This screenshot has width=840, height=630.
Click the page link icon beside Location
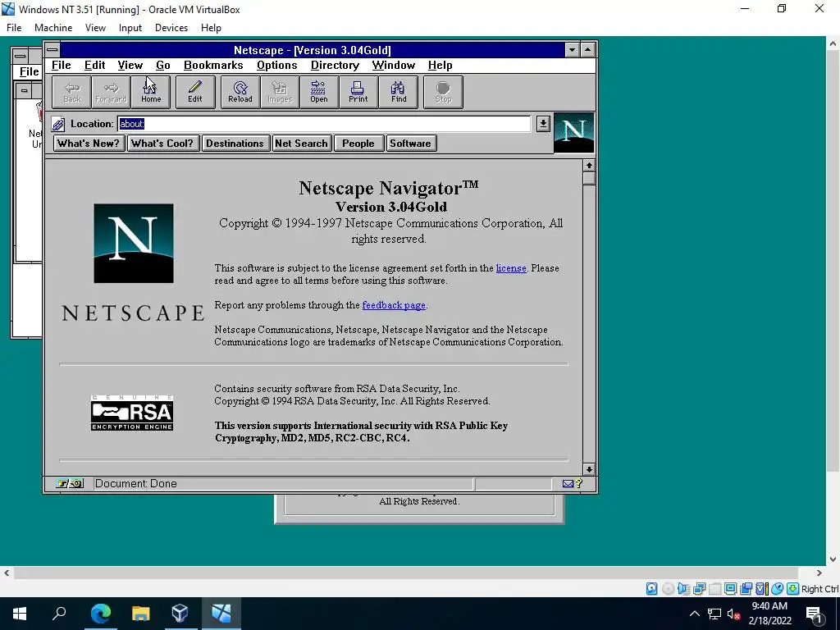click(58, 125)
